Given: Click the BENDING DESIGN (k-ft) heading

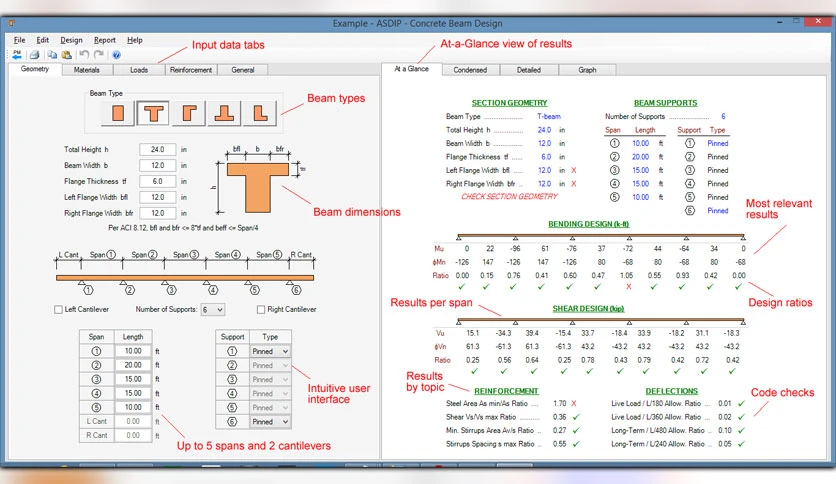Looking at the screenshot, I should point(589,224).
